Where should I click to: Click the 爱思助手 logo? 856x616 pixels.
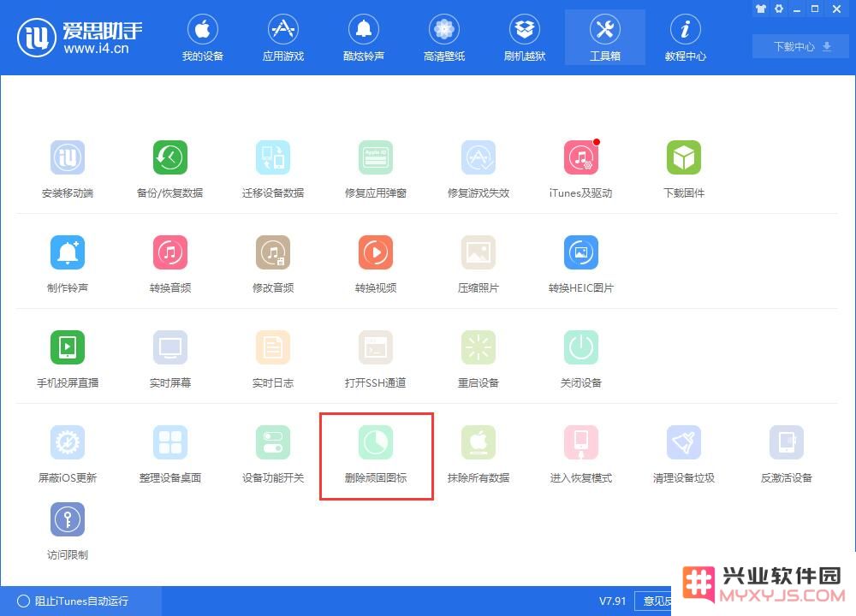(80, 37)
